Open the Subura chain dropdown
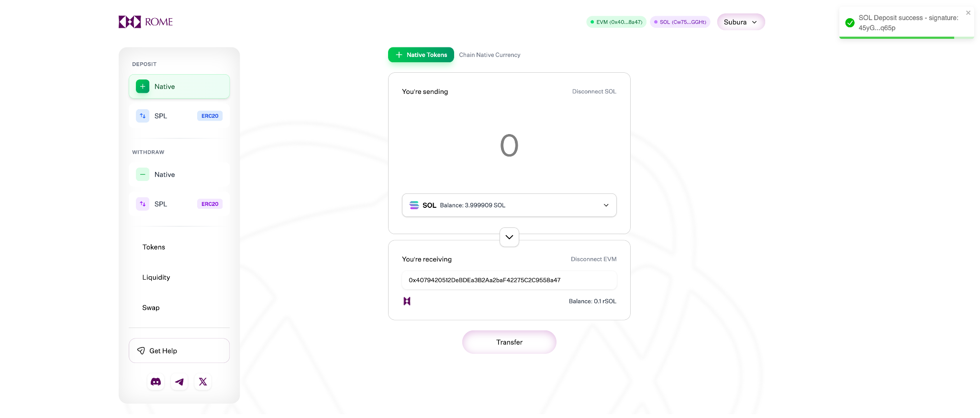This screenshot has width=980, height=418. point(740,22)
